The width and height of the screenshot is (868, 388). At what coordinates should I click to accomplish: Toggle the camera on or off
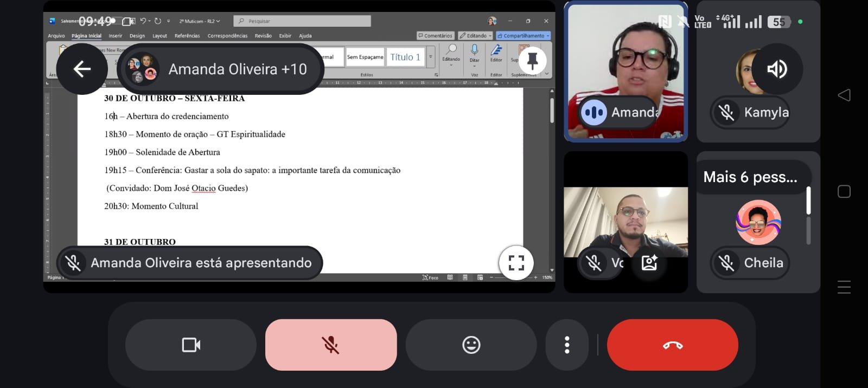191,345
